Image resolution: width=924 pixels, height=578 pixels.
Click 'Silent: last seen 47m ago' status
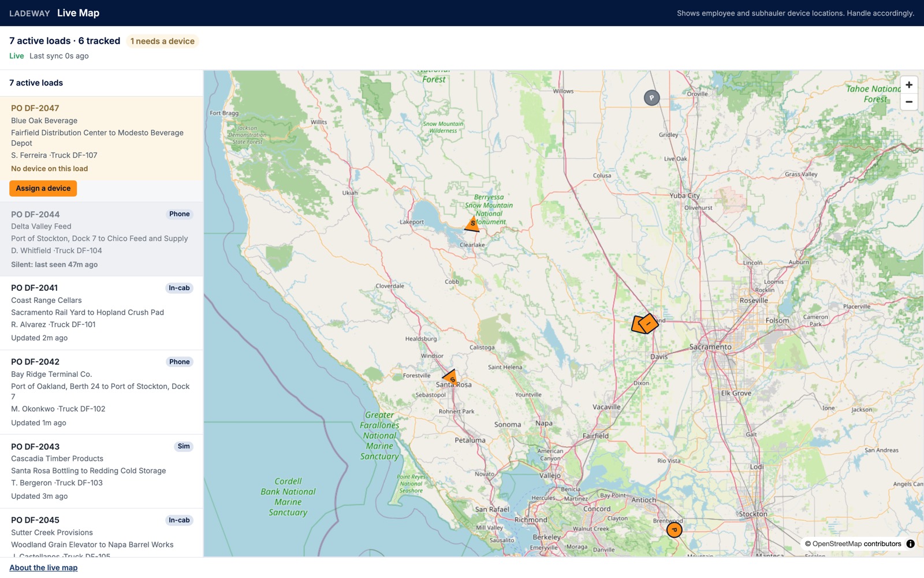point(54,265)
